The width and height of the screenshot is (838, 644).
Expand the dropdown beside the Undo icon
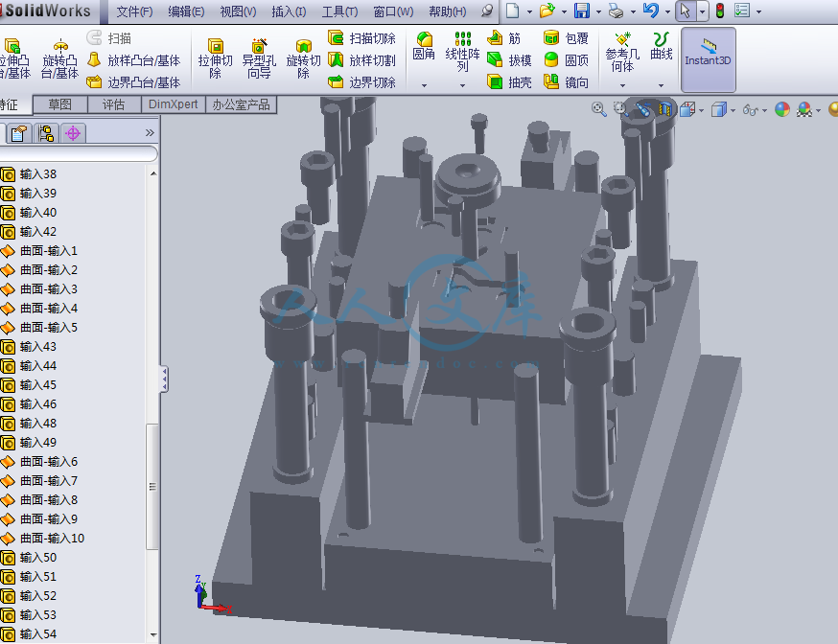click(668, 11)
